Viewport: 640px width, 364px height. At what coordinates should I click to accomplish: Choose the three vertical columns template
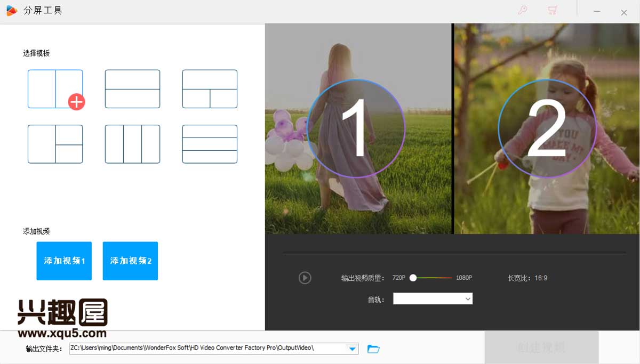pyautogui.click(x=132, y=144)
